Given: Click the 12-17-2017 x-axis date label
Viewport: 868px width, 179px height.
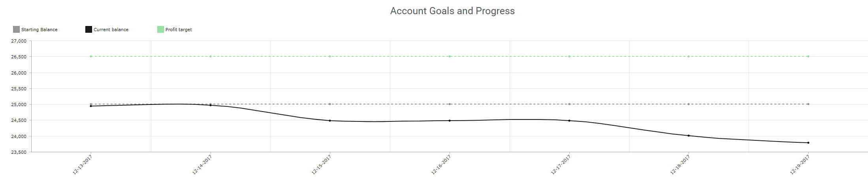Looking at the screenshot, I should [561, 164].
